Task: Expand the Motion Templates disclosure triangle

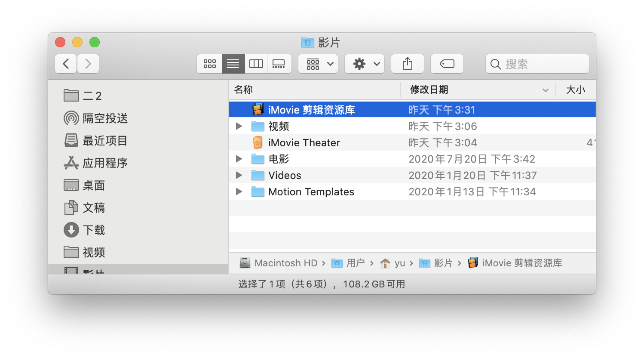Action: coord(239,191)
